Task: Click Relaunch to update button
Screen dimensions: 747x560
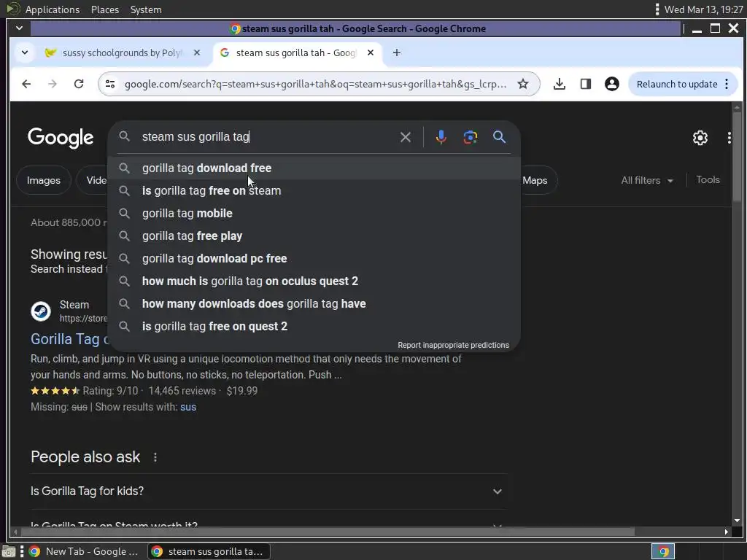Action: (x=676, y=85)
